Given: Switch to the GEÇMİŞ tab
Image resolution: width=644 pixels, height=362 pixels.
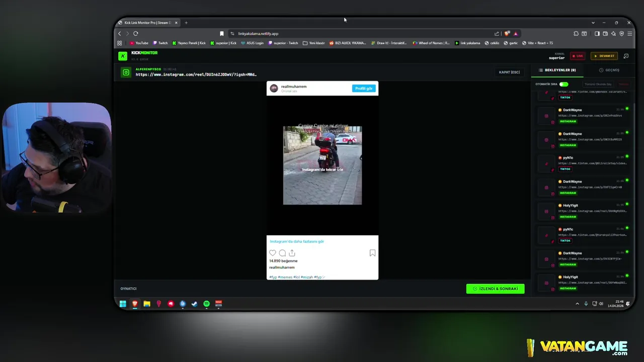Looking at the screenshot, I should [x=609, y=70].
